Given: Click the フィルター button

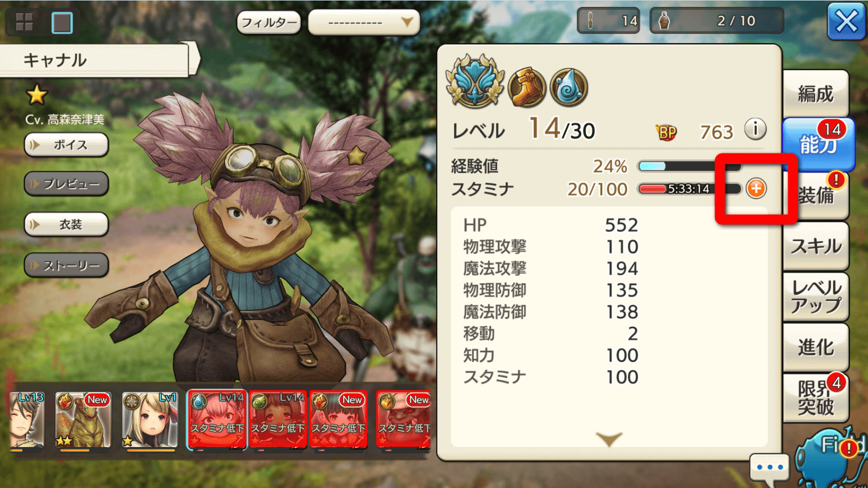Looking at the screenshot, I should pos(269,23).
